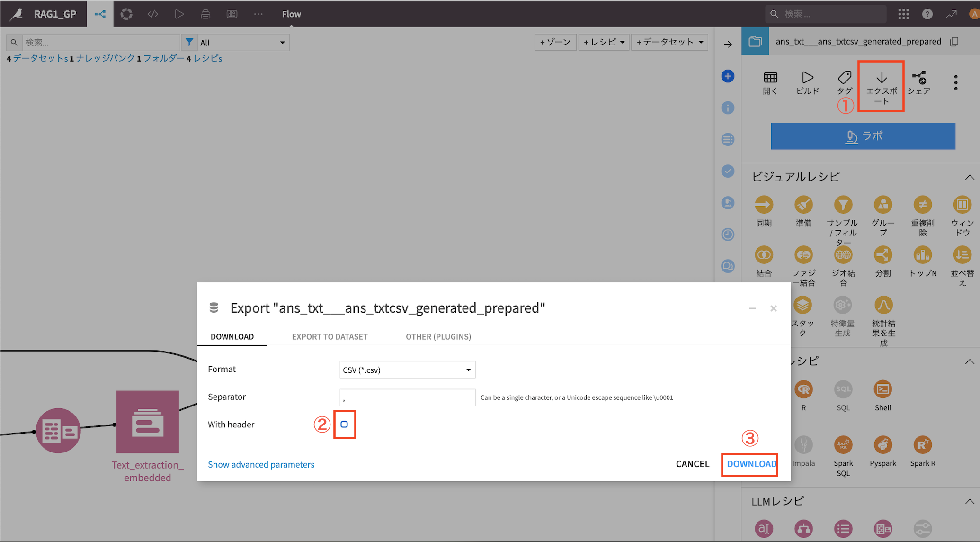Viewport: 980px width, 542px height.
Task: Switch to OTHER (PLUGINS) tab
Action: click(438, 337)
